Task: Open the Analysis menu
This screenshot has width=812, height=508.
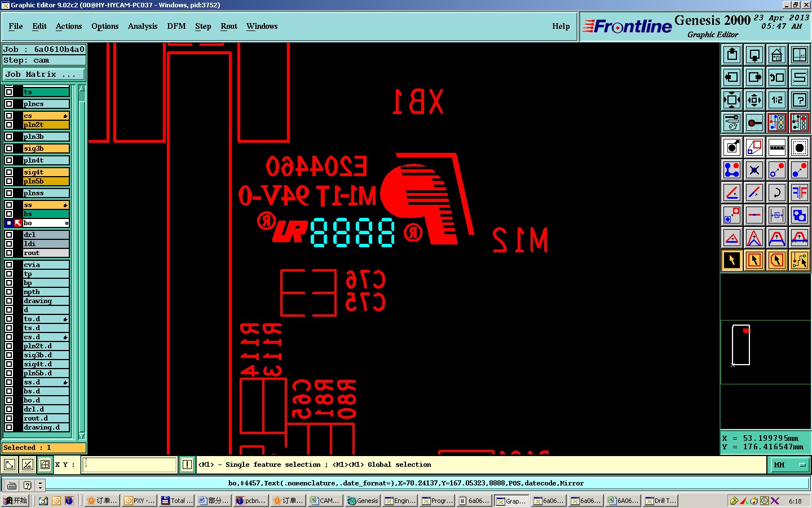Action: coord(143,27)
